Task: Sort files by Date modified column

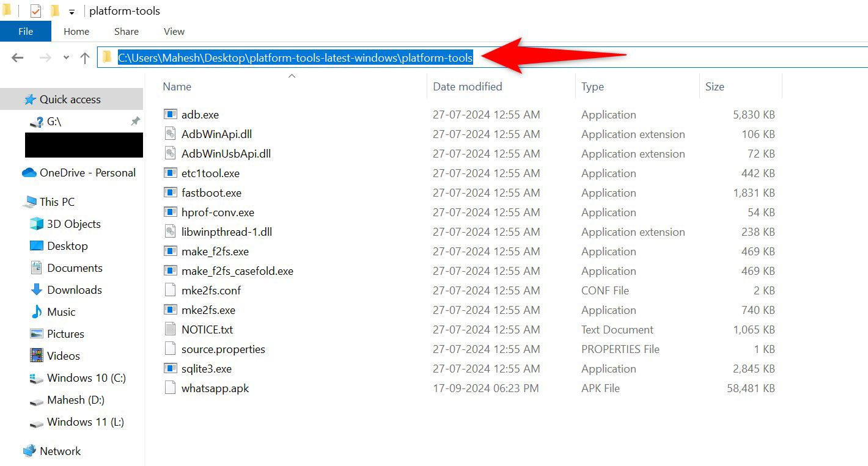Action: pos(468,87)
